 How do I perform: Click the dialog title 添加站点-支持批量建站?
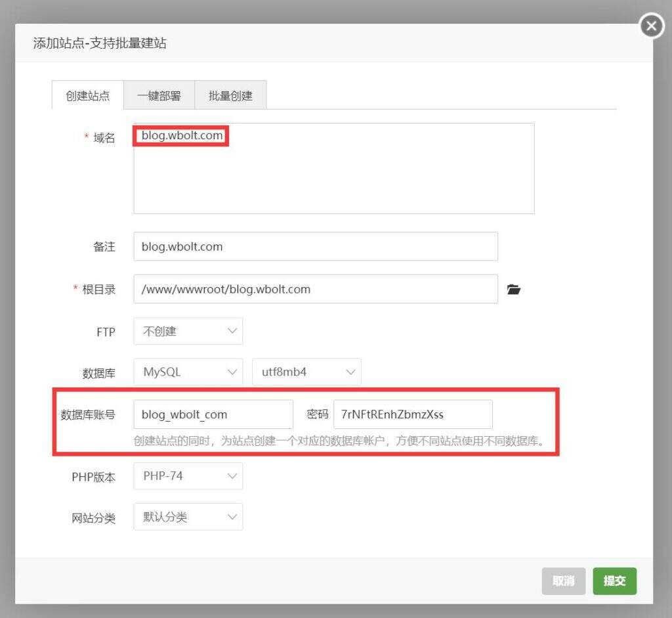coord(100,43)
